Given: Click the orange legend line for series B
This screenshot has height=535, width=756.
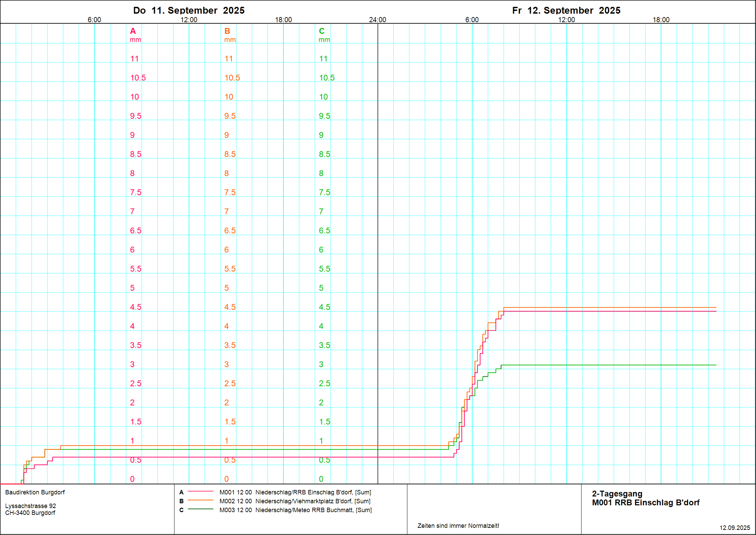Looking at the screenshot, I should pos(201,500).
